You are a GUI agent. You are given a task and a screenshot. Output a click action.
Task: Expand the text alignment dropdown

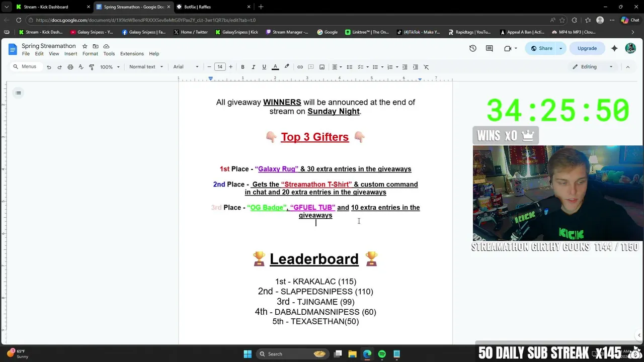(x=341, y=67)
